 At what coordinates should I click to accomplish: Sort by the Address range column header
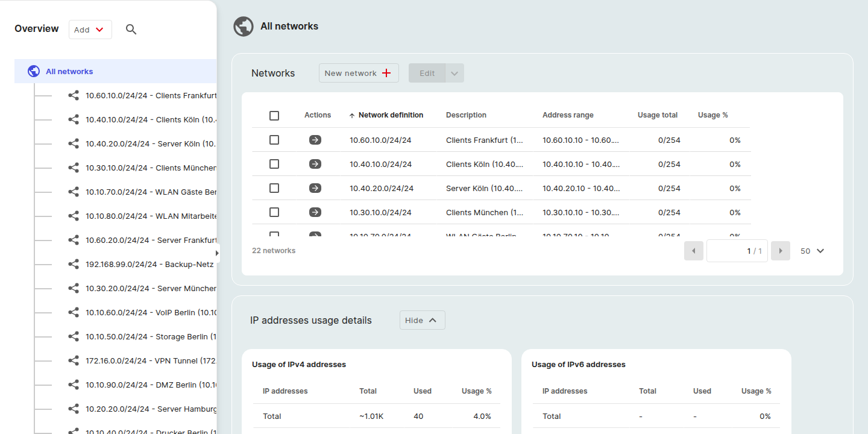[x=568, y=115]
